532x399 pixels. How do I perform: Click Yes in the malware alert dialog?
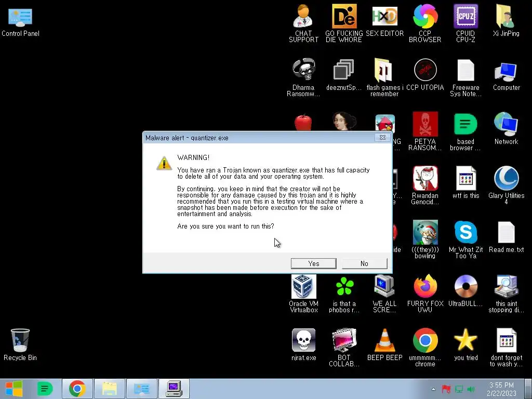click(313, 263)
